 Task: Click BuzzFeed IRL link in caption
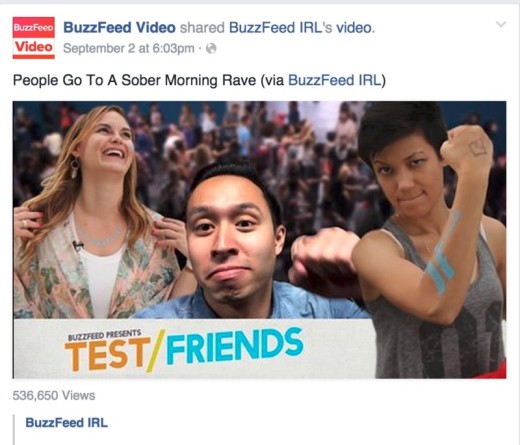(334, 80)
